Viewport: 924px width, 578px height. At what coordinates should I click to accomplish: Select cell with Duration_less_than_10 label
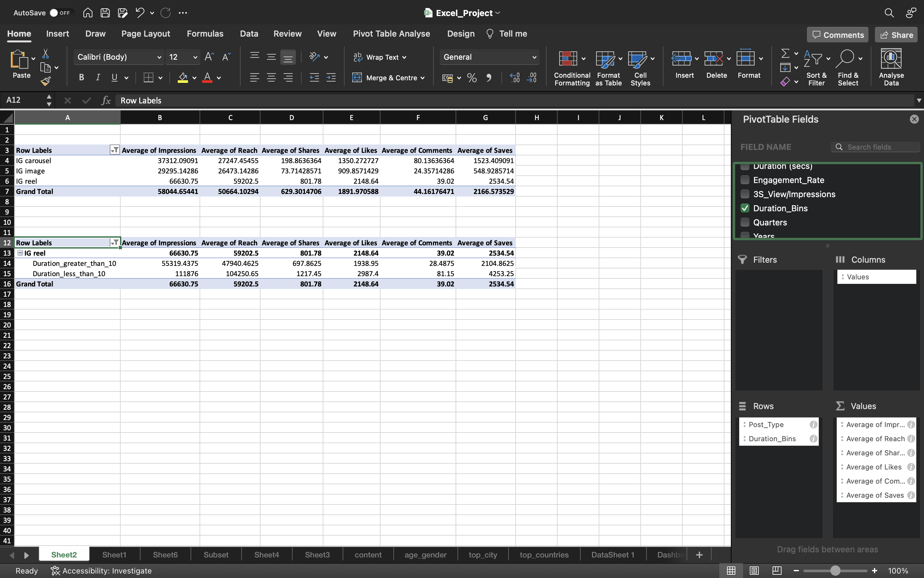coord(68,274)
